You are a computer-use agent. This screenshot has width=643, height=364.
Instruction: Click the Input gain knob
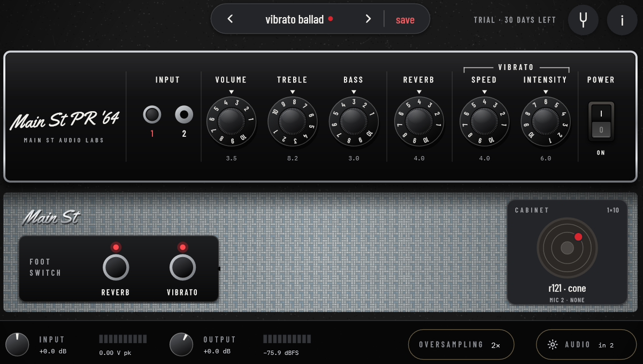point(17,345)
